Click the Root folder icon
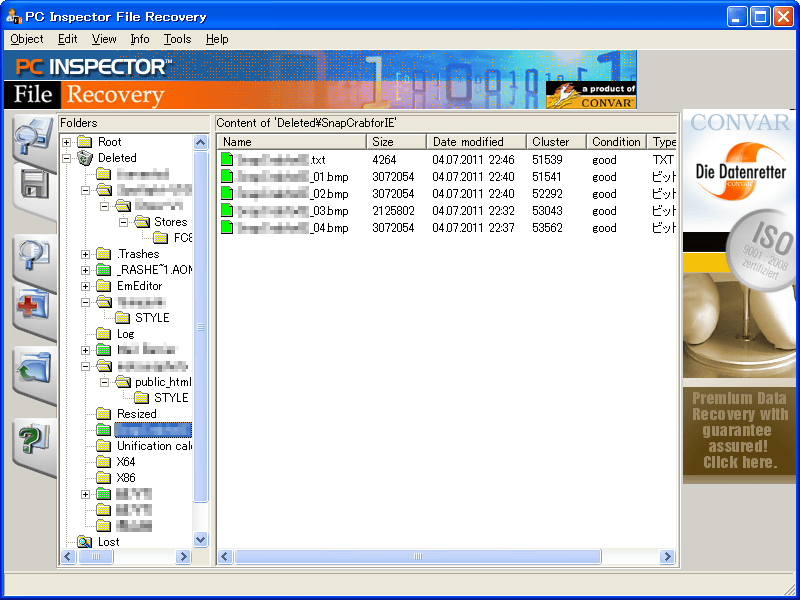Screen dimensions: 800x600 (x=85, y=141)
